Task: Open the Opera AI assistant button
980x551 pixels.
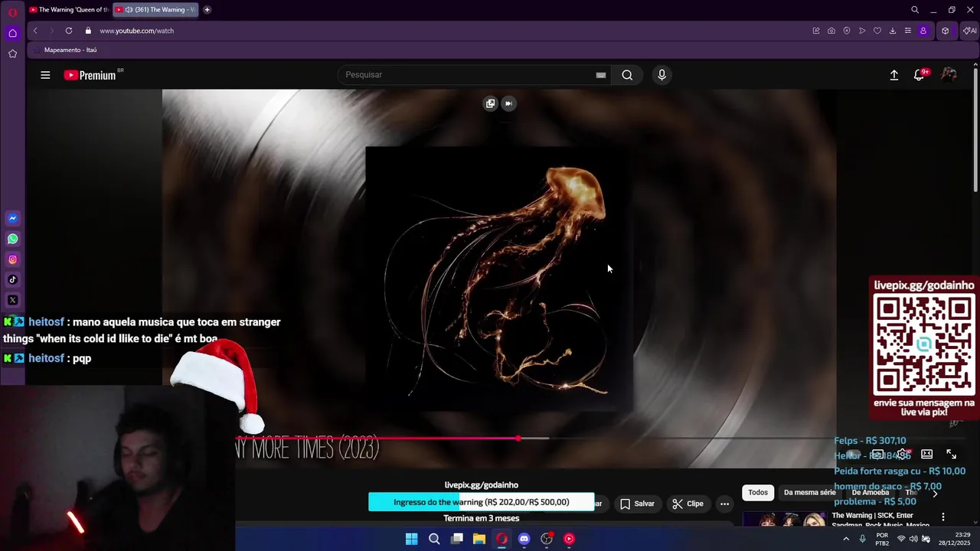Action: pos(969,31)
